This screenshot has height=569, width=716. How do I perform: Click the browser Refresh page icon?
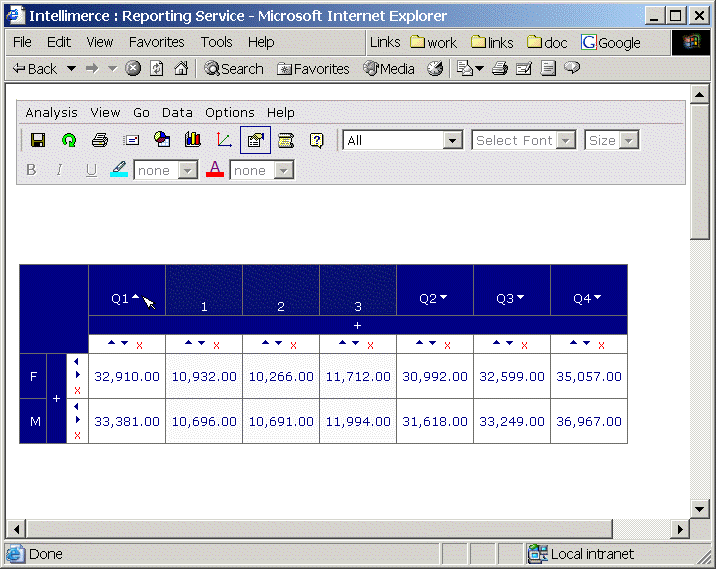click(x=157, y=68)
